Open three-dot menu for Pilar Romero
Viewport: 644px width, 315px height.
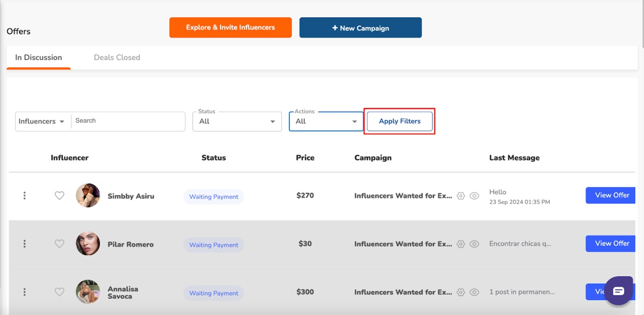[x=25, y=244]
